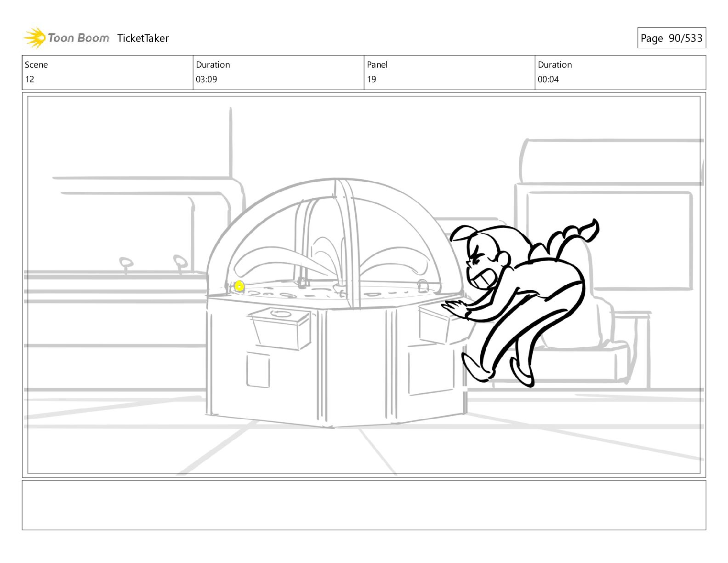Select scene number 12

[29, 79]
